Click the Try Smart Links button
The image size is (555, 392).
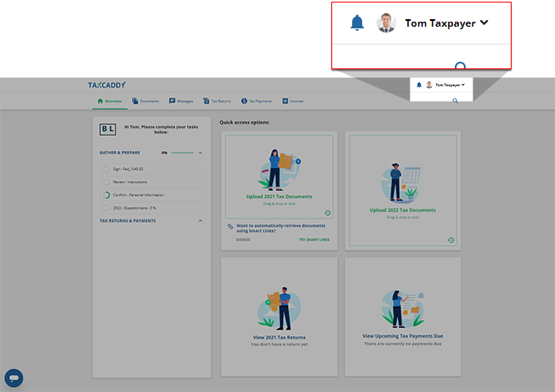(x=314, y=240)
